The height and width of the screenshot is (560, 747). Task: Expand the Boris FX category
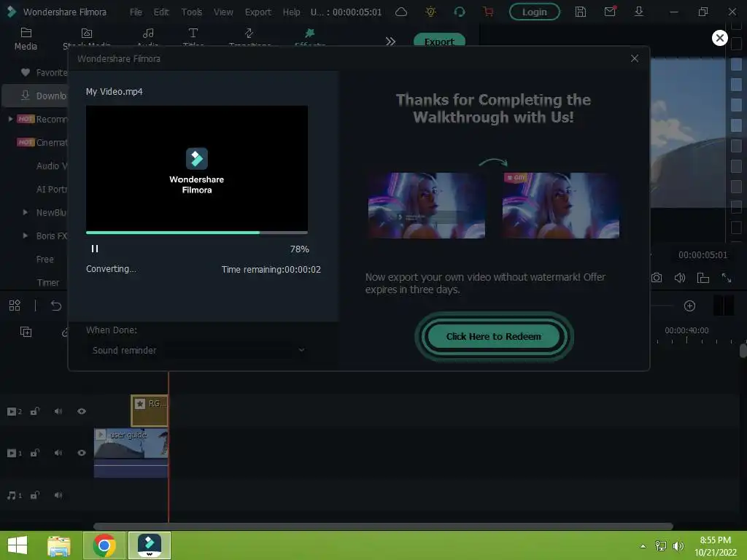click(26, 236)
